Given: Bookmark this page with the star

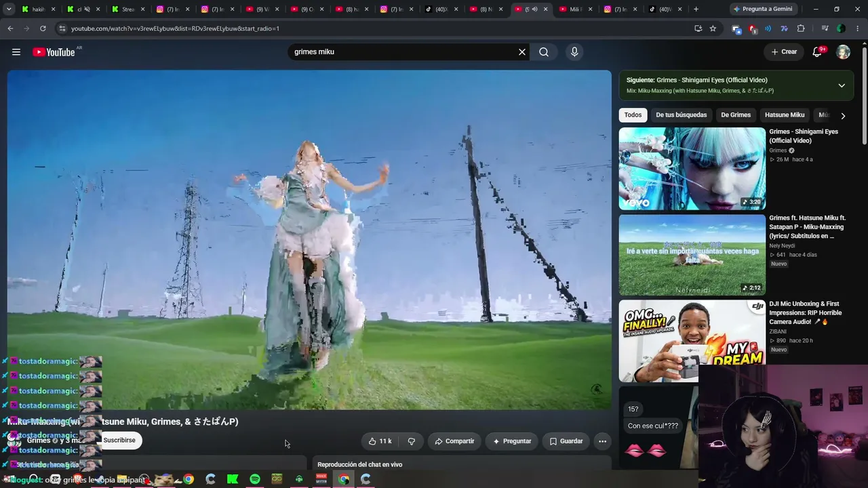Looking at the screenshot, I should (x=713, y=28).
